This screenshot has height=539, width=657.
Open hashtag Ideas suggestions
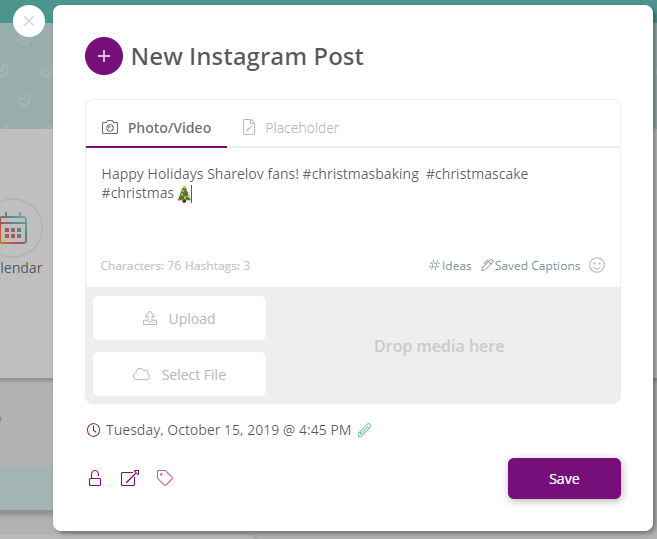[x=450, y=266]
